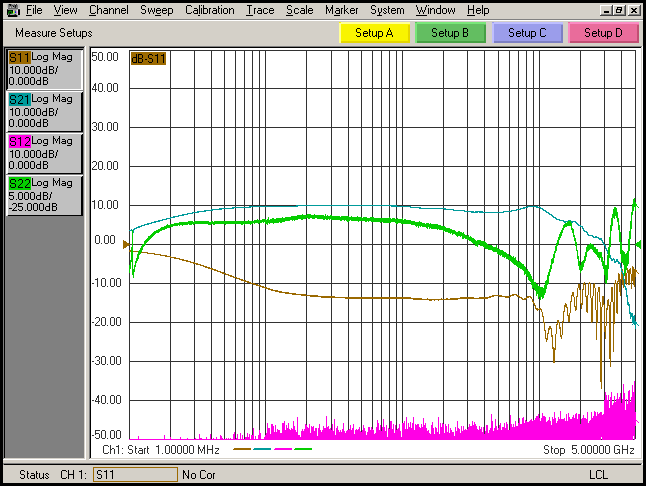The height and width of the screenshot is (486, 646).
Task: Minimize the analyzer window
Action: click(x=606, y=10)
